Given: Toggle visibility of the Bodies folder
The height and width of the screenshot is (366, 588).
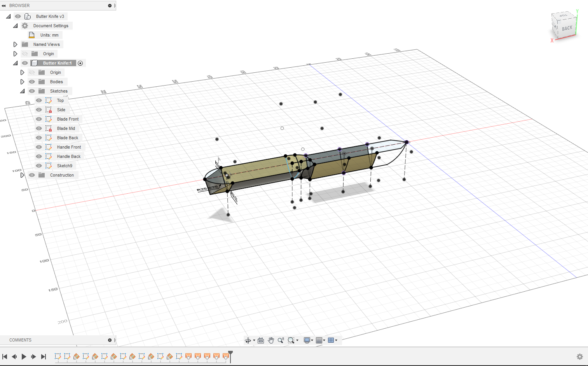Looking at the screenshot, I should pos(32,82).
